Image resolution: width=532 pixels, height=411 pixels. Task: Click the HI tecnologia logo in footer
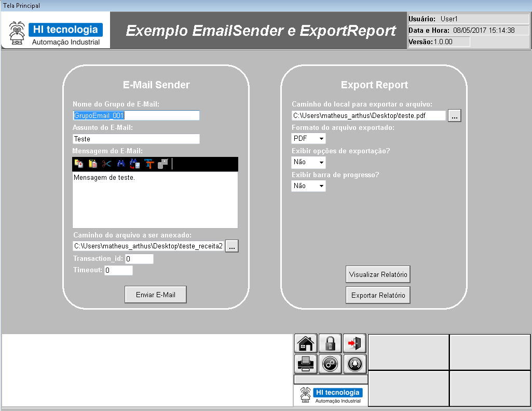pyautogui.click(x=331, y=395)
